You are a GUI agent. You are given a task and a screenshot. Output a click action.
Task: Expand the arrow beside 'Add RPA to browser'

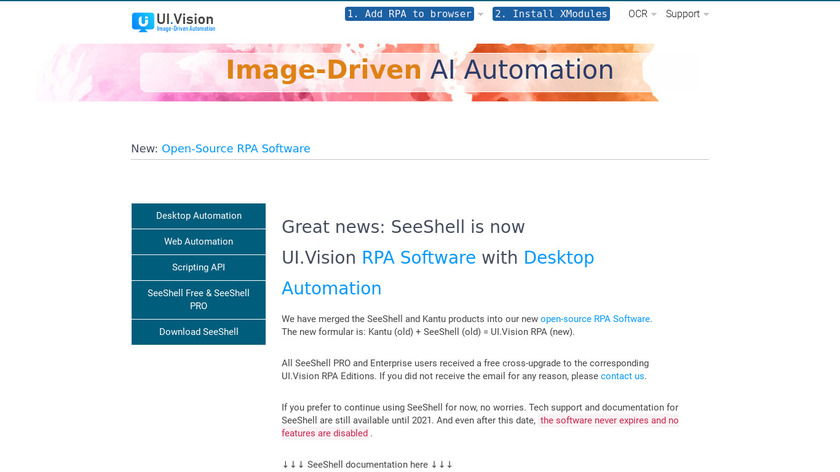(480, 14)
